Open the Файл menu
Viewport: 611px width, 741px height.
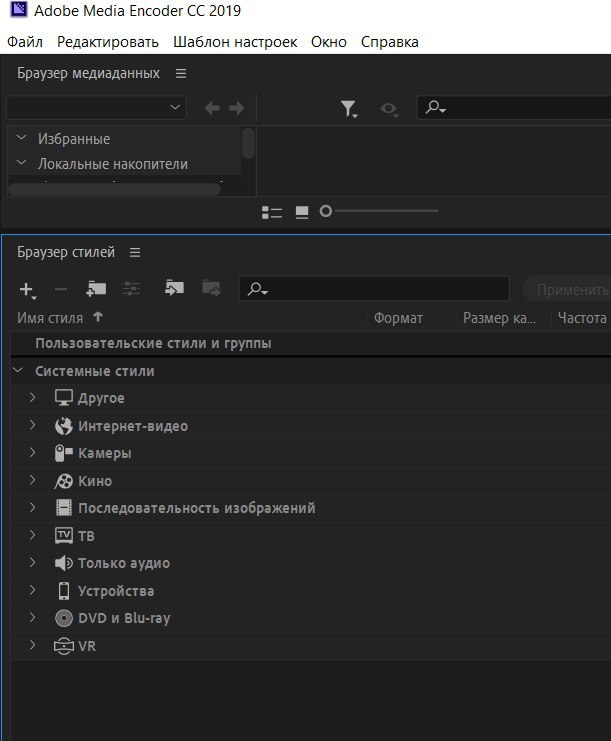pos(25,42)
